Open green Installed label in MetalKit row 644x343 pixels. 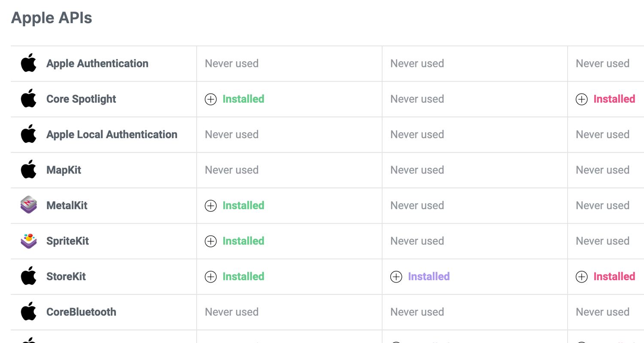pos(243,205)
